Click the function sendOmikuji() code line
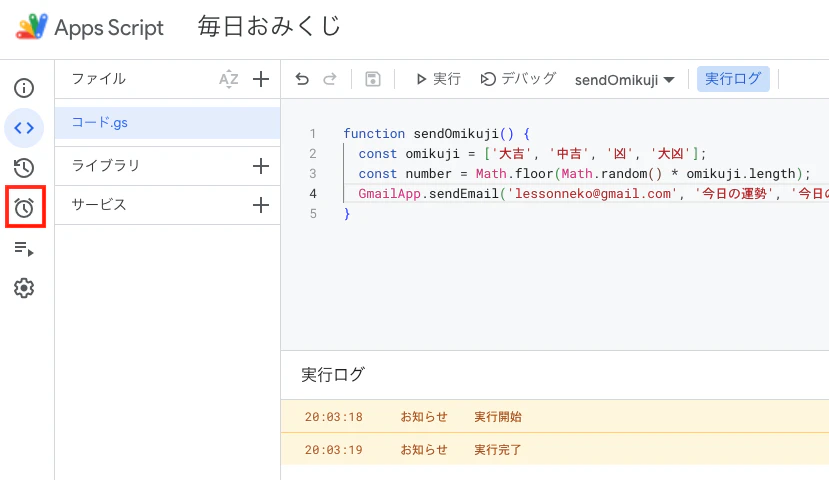 tap(436, 134)
